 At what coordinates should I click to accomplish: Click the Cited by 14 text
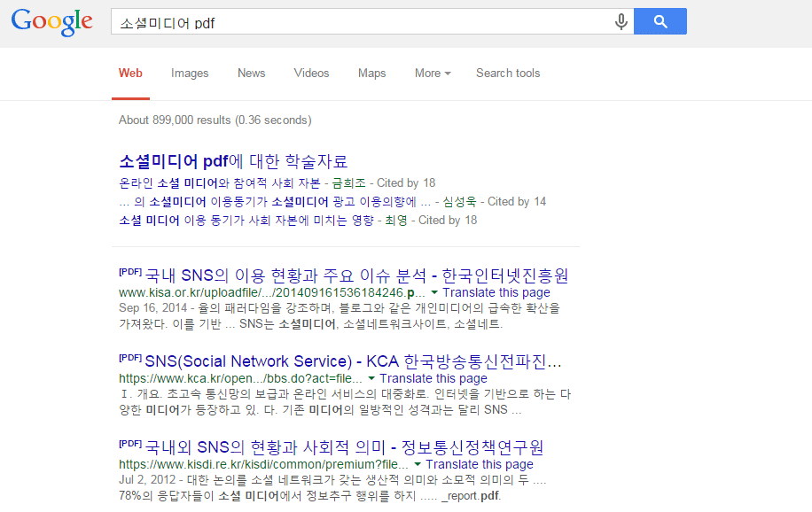pos(517,202)
